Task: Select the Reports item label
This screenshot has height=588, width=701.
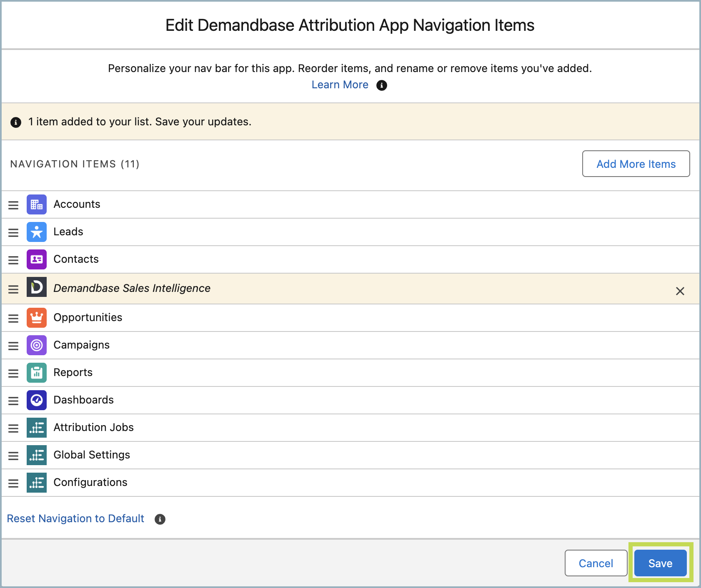Action: [x=73, y=372]
